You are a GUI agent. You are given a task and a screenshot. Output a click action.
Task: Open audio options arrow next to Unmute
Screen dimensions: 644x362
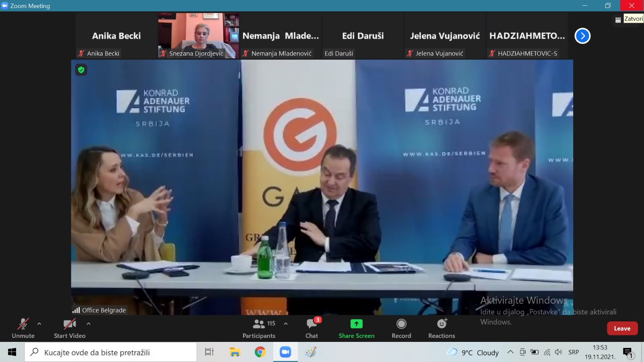pyautogui.click(x=39, y=323)
